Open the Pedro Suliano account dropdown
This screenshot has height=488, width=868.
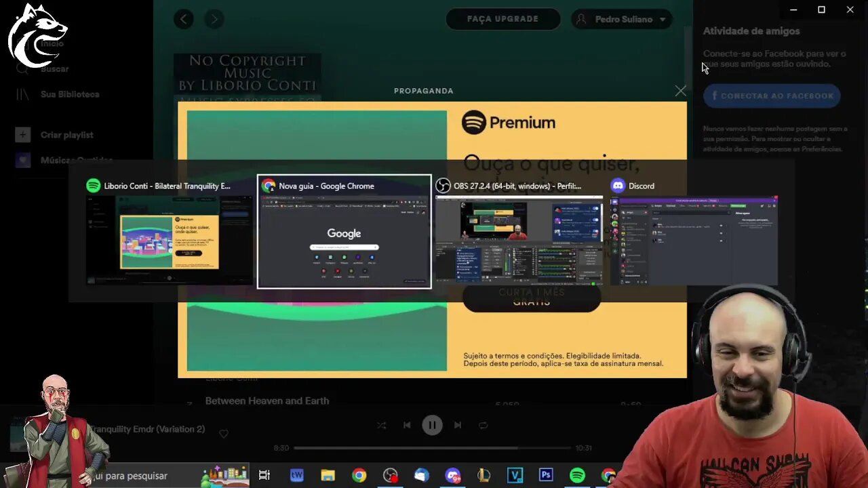point(622,19)
